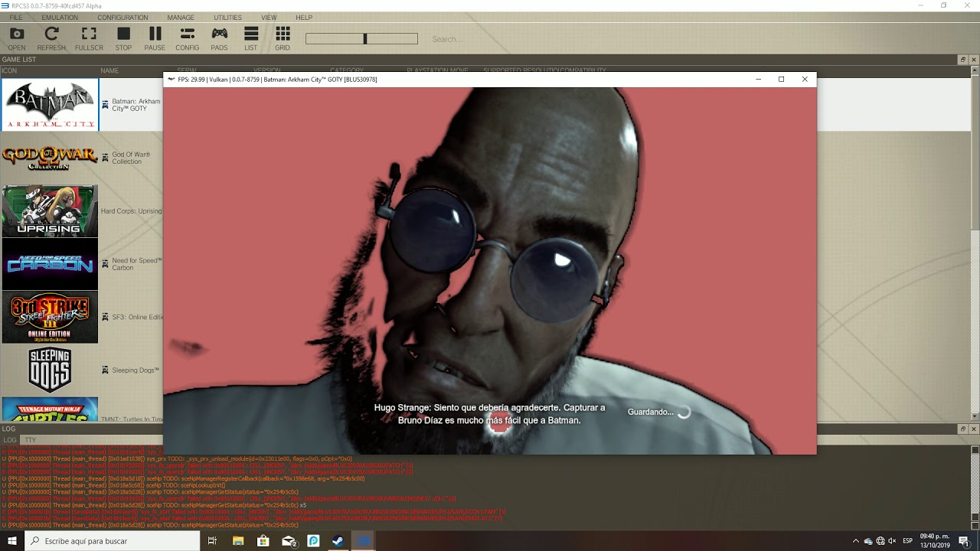Click the 'Batman: Arkham City™ GOTY' name text
Viewport: 980px width, 551px height.
136,105
